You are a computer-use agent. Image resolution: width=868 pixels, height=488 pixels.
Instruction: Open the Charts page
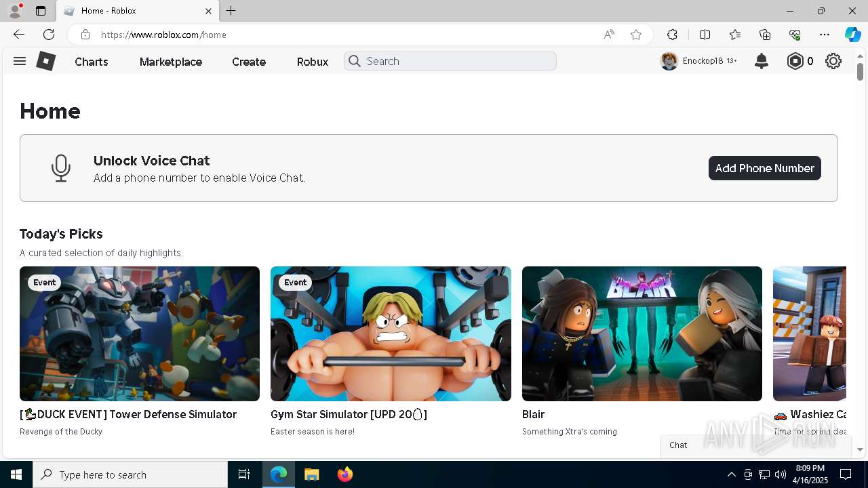[92, 62]
